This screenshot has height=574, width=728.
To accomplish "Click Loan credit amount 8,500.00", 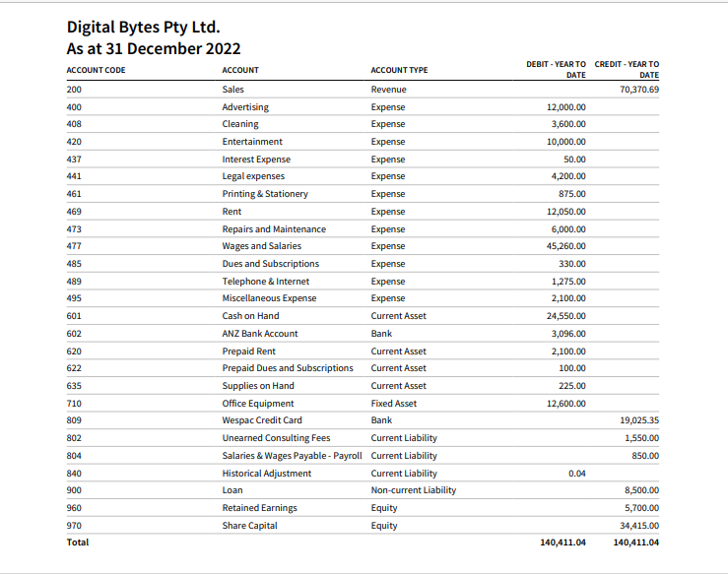I will pyautogui.click(x=641, y=490).
